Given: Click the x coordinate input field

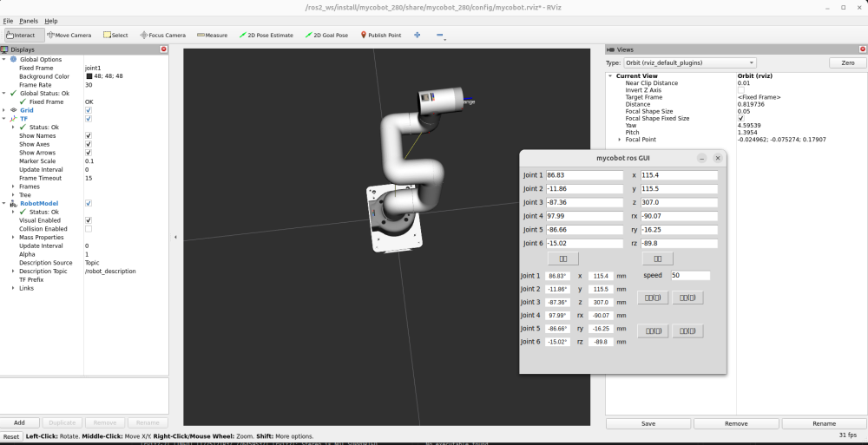Looking at the screenshot, I should (x=680, y=175).
